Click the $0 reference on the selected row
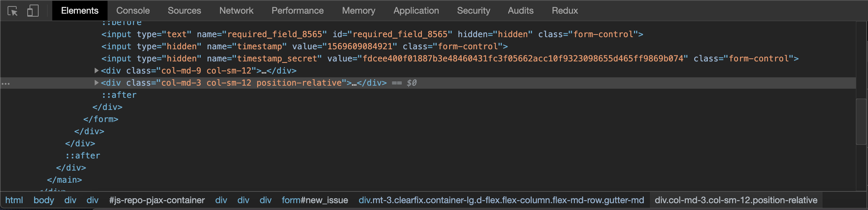This screenshot has height=210, width=868. point(412,83)
